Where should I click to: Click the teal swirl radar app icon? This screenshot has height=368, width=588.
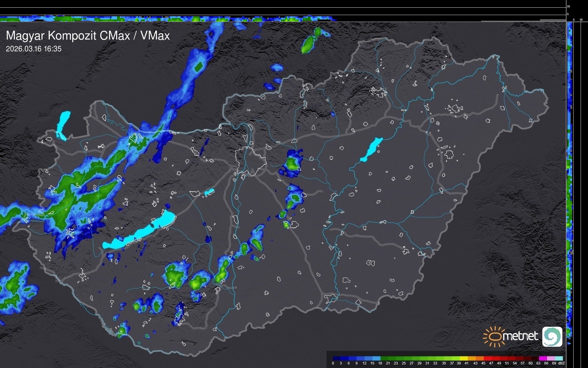coord(552,336)
